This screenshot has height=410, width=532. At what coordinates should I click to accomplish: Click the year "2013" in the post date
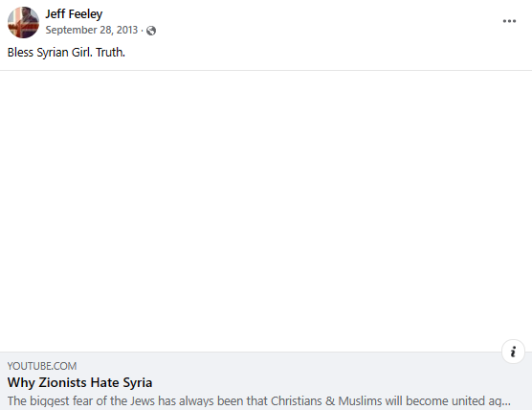click(x=127, y=30)
